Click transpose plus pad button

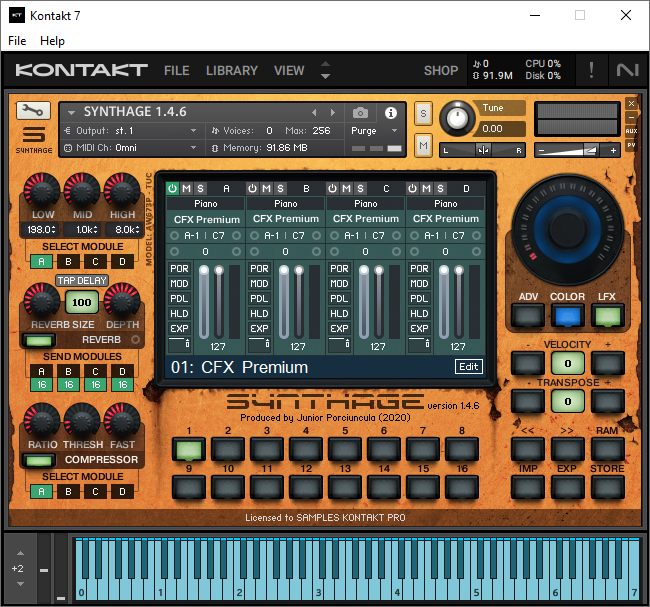pyautogui.click(x=608, y=401)
